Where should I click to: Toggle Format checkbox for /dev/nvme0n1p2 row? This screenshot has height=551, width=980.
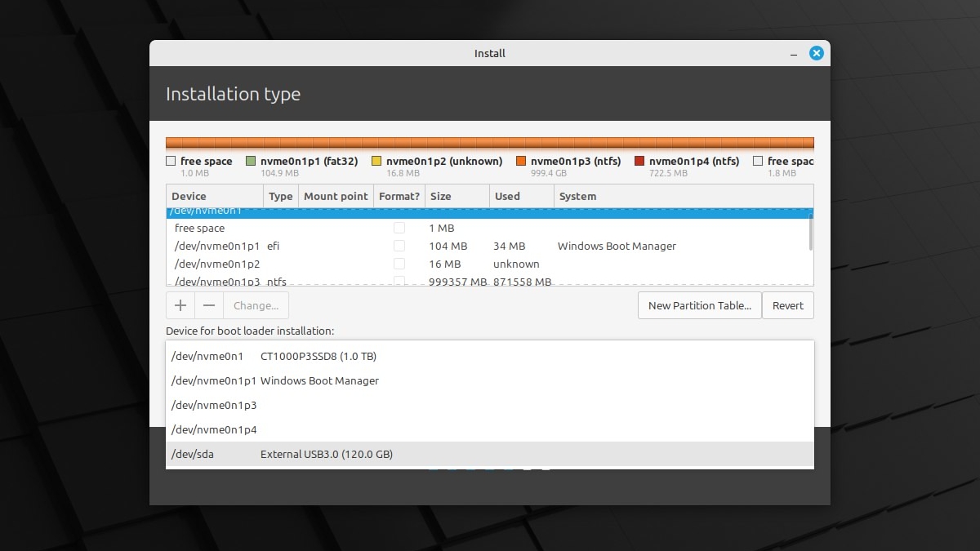(x=399, y=264)
